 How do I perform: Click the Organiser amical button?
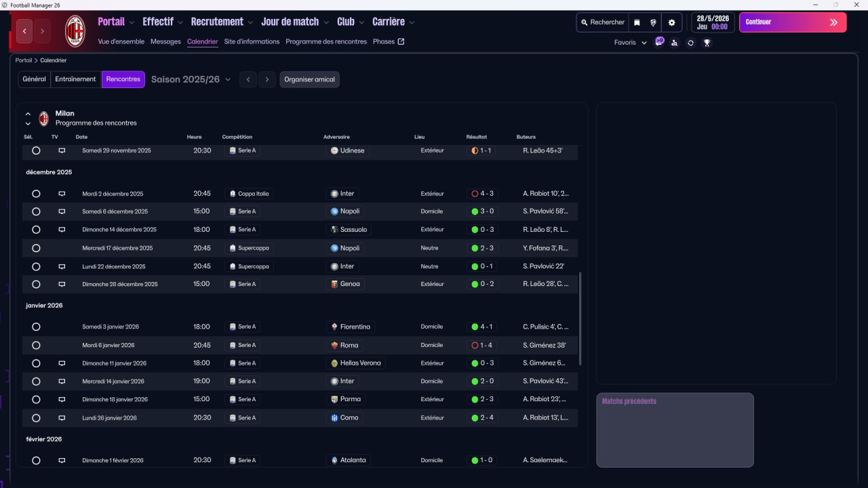(309, 79)
